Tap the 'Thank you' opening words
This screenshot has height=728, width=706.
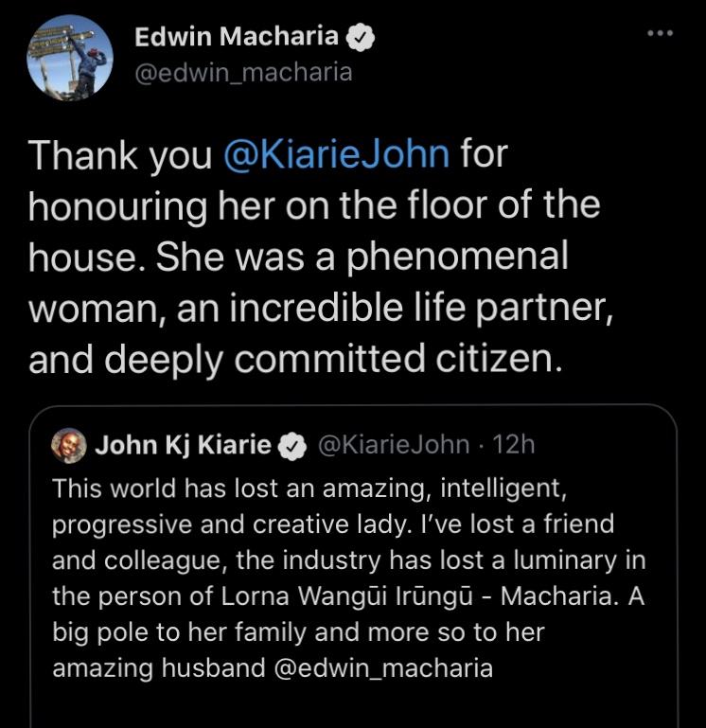pyautogui.click(x=120, y=155)
